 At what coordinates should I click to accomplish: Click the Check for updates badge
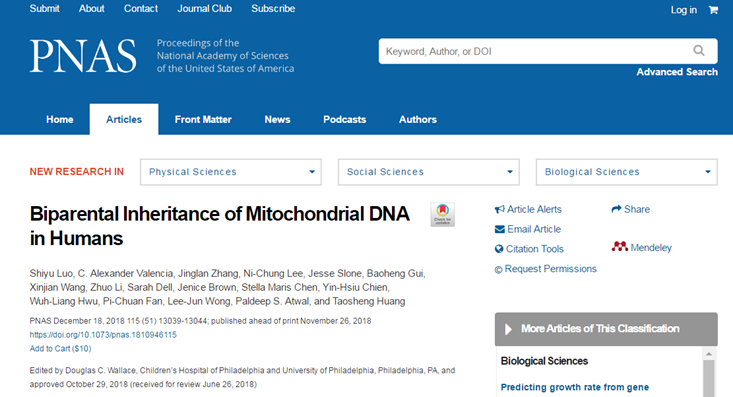pos(442,215)
